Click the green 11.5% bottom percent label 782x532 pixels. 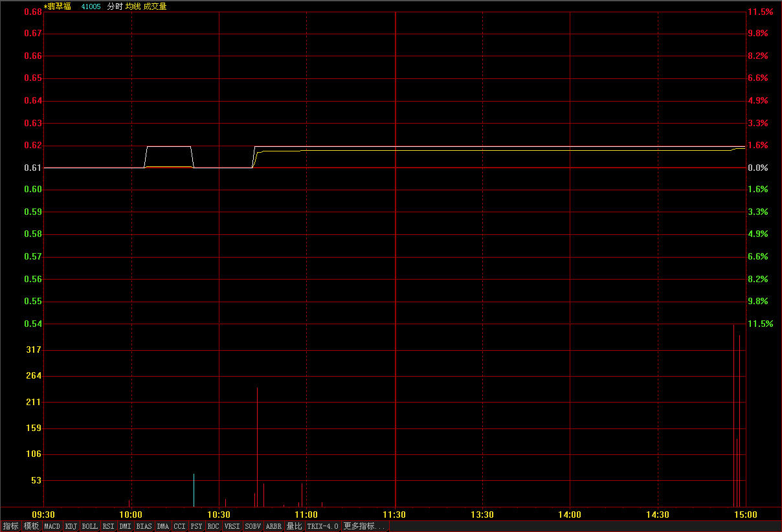(760, 324)
